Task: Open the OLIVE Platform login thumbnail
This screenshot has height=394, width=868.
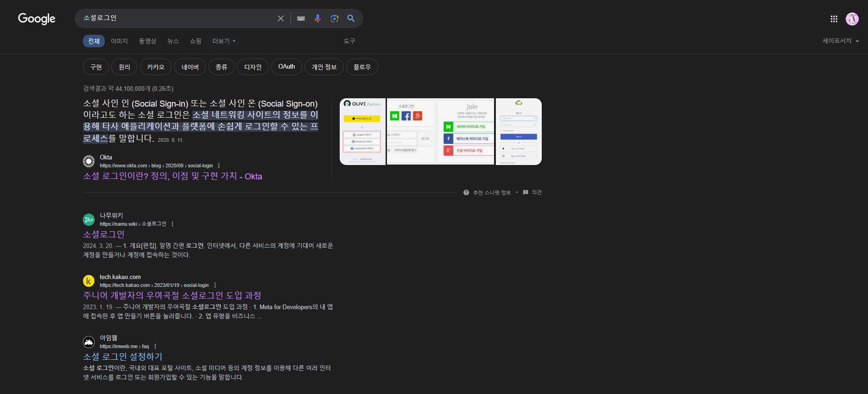Action: click(362, 132)
